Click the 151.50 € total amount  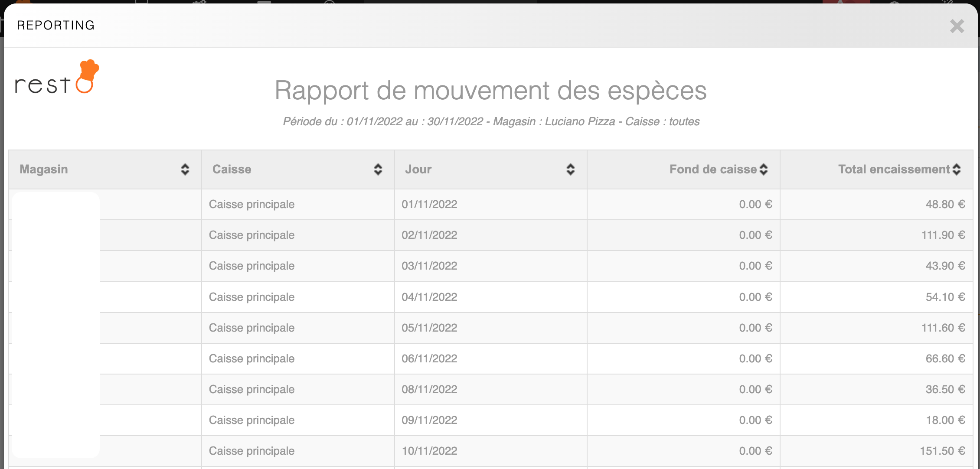[942, 451]
